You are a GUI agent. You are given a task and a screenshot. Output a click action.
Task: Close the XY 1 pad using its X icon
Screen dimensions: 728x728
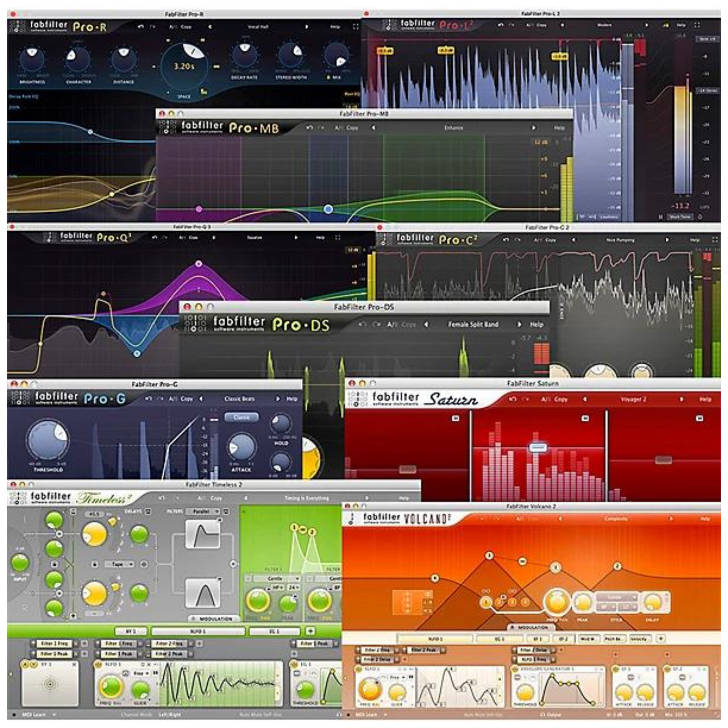[x=74, y=665]
